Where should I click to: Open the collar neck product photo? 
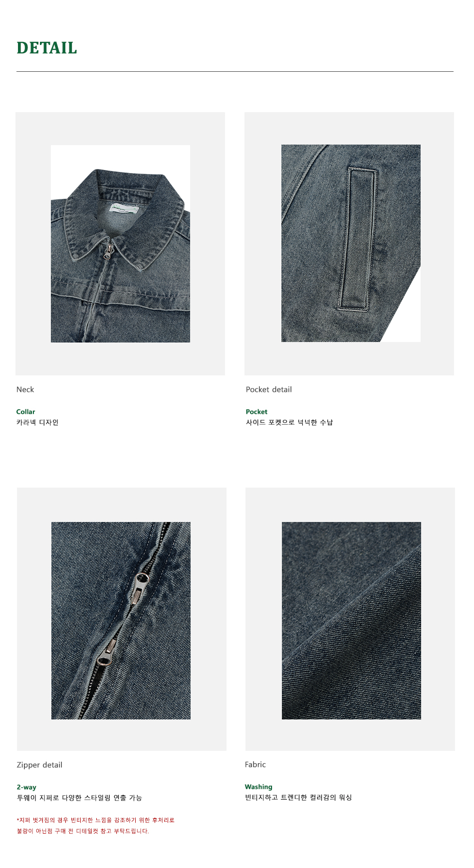click(120, 244)
